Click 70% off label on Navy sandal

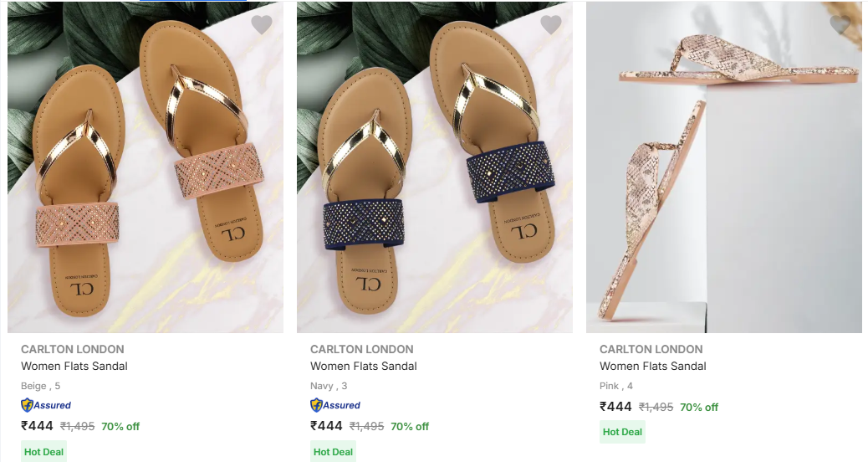tap(410, 426)
